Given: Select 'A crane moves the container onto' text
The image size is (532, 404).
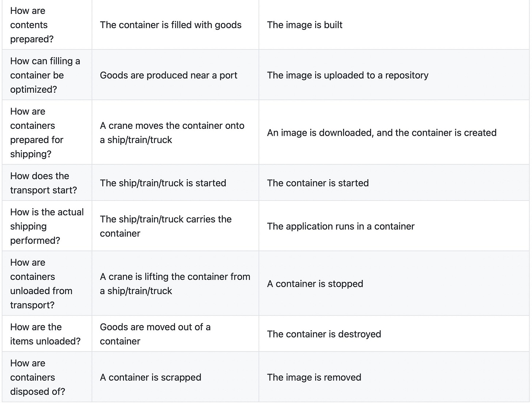Looking at the screenshot, I should pos(172,126).
